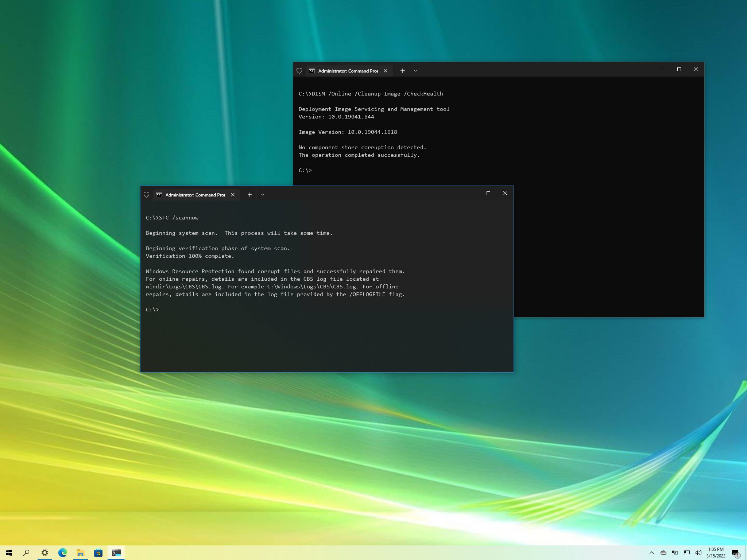Screen dimensions: 747x560
Task: Open a new terminal tab with the plus button
Action: 249,195
